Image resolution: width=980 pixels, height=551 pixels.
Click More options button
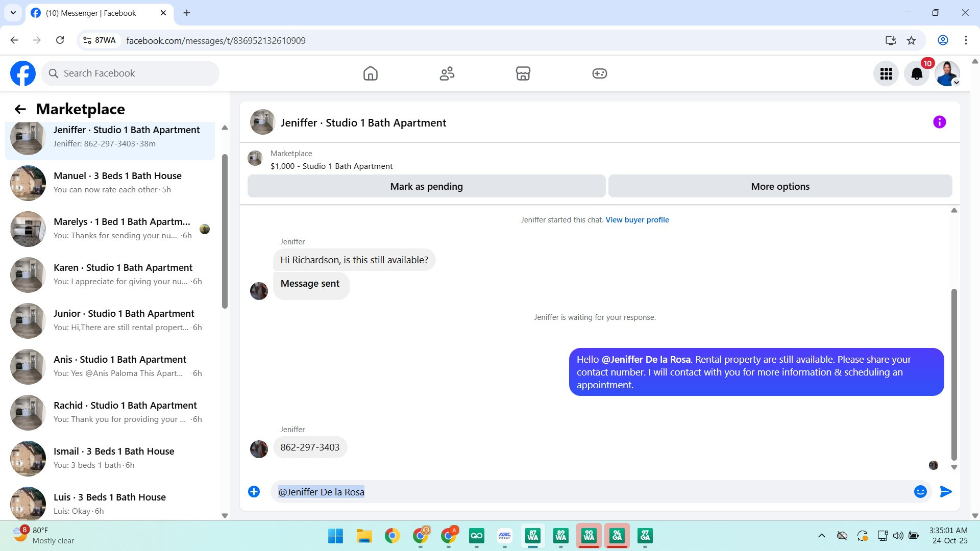780,186
